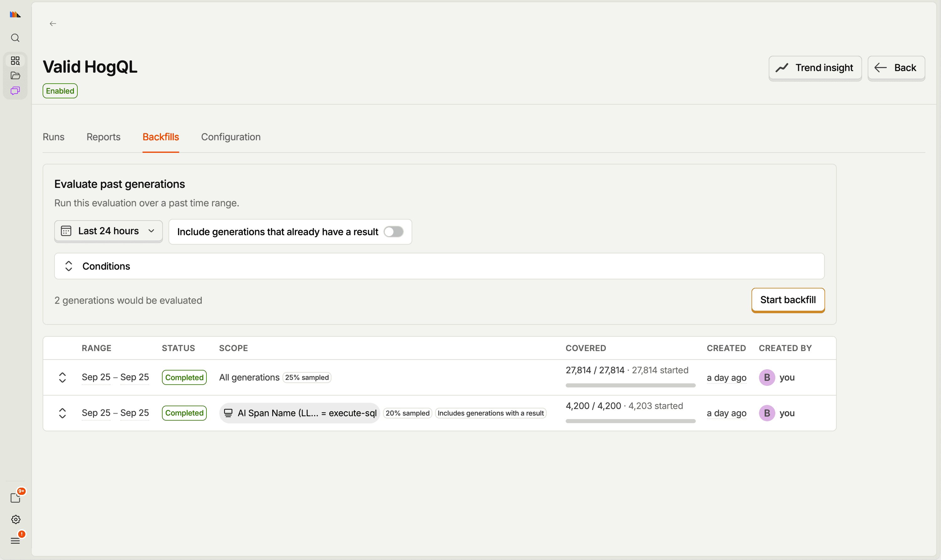The image size is (941, 560).
Task: Click the progress bar for 27,814 covered
Action: pos(630,385)
